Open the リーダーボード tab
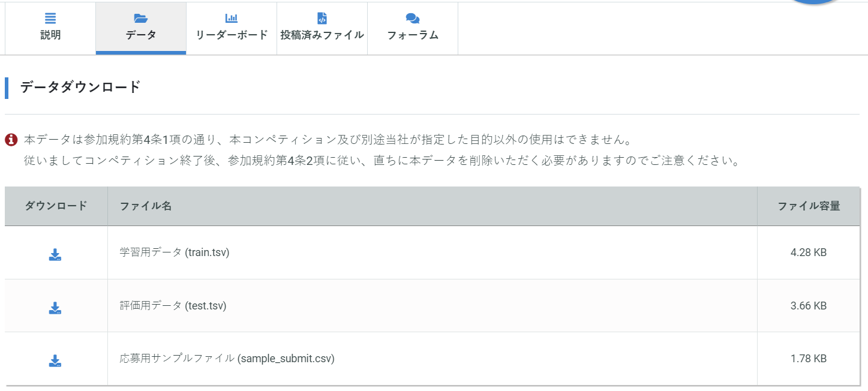 pyautogui.click(x=232, y=28)
